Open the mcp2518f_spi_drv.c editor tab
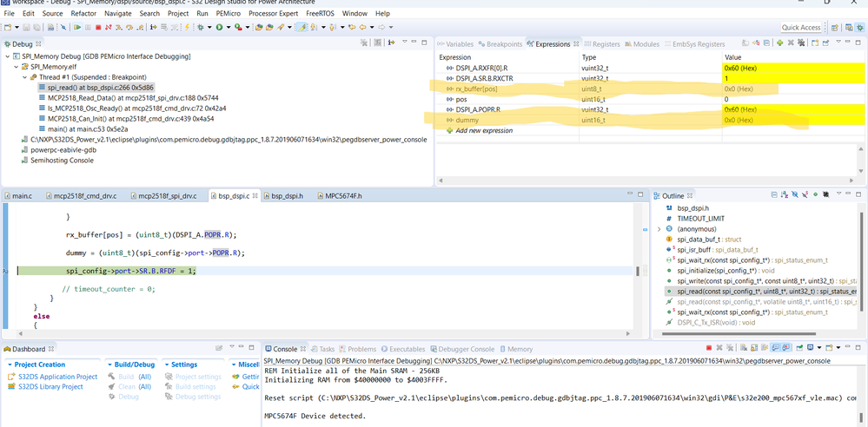 click(162, 196)
